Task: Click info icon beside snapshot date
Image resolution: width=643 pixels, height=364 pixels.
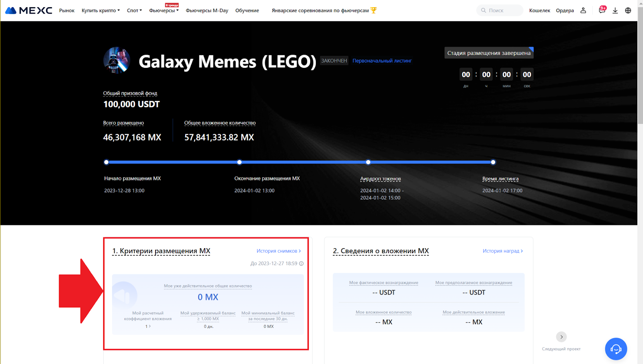Action: (x=301, y=264)
